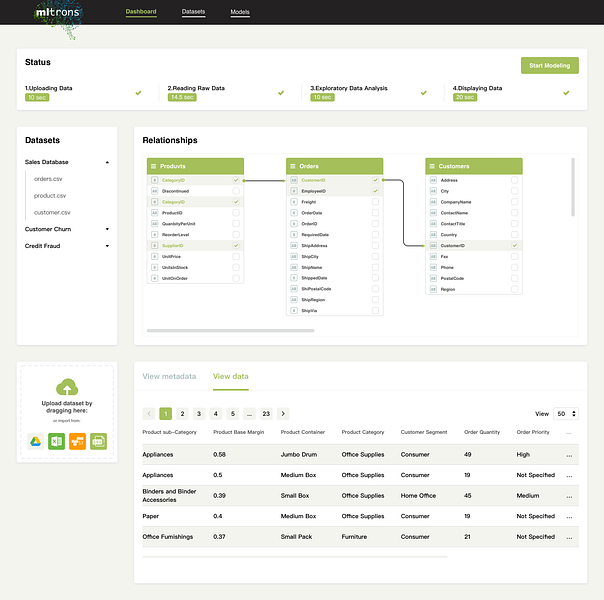604x600 pixels.
Task: Check the ShipCity checkbox
Action: pyautogui.click(x=376, y=256)
